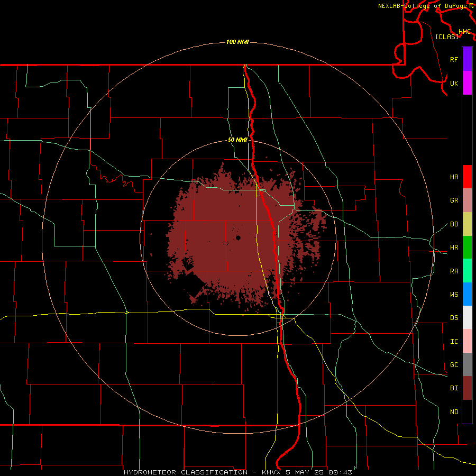Image resolution: width=476 pixels, height=476 pixels.
Task: Click the HA red legend swatch
Action: (x=467, y=177)
